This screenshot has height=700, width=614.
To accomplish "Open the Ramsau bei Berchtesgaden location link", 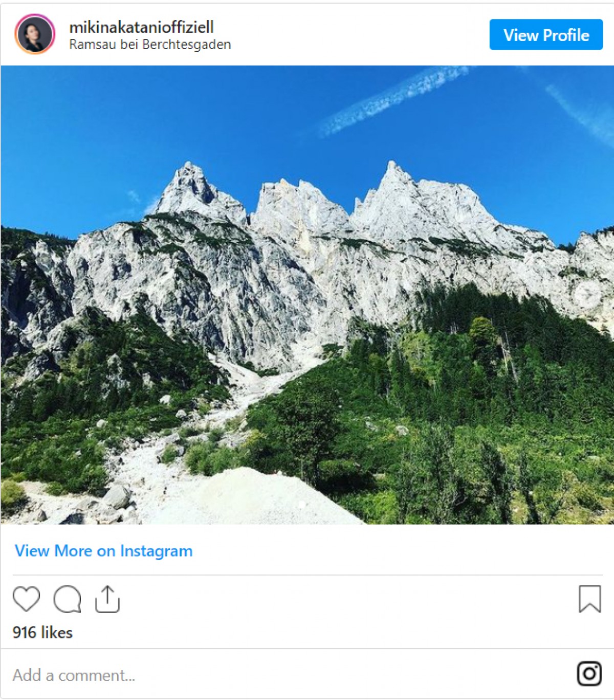I will [x=150, y=45].
